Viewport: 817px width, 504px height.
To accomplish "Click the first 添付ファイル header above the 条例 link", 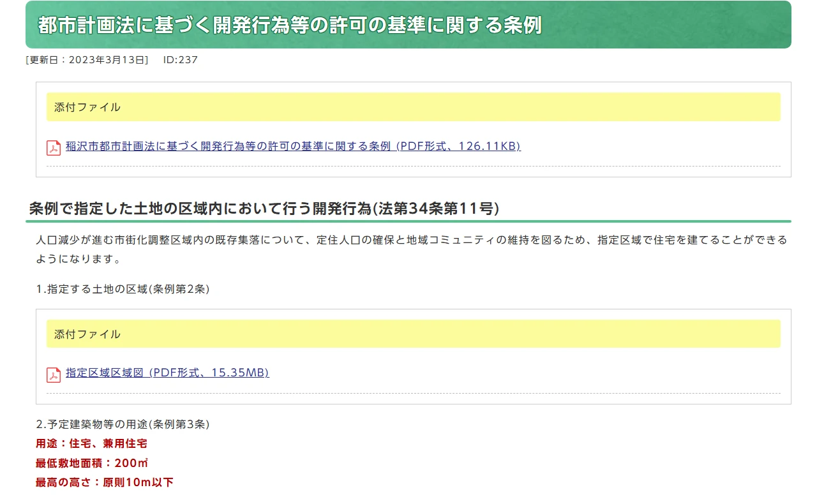I will tap(414, 107).
